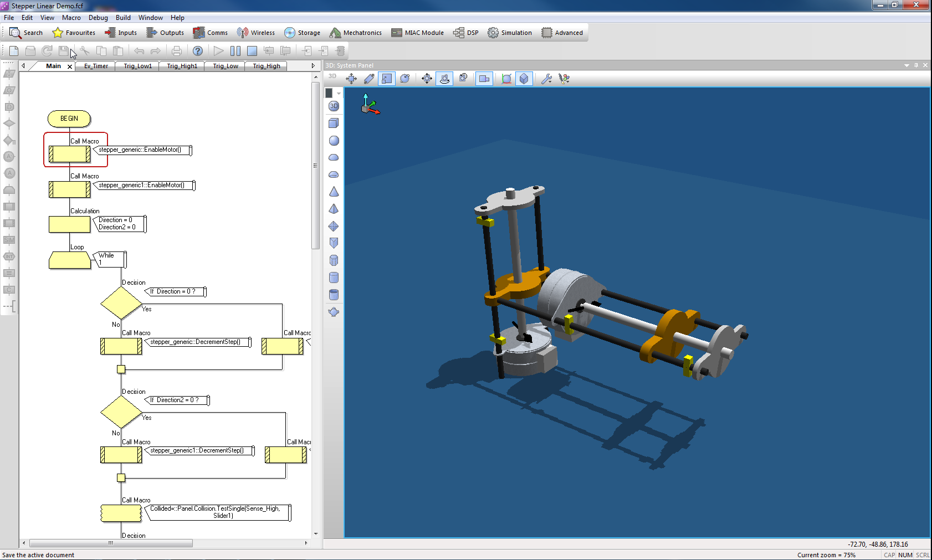Image resolution: width=932 pixels, height=560 pixels.
Task: Print the flowchart with printer icon
Action: coord(177,51)
